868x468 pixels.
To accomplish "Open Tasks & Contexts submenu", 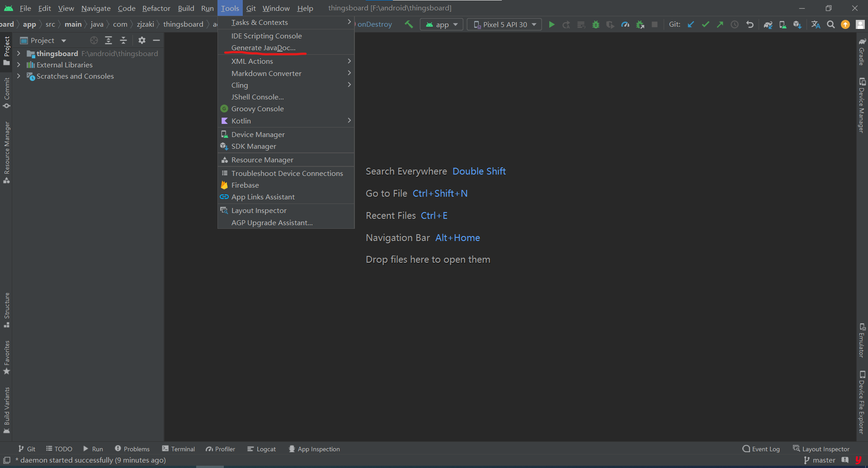I will click(x=286, y=22).
